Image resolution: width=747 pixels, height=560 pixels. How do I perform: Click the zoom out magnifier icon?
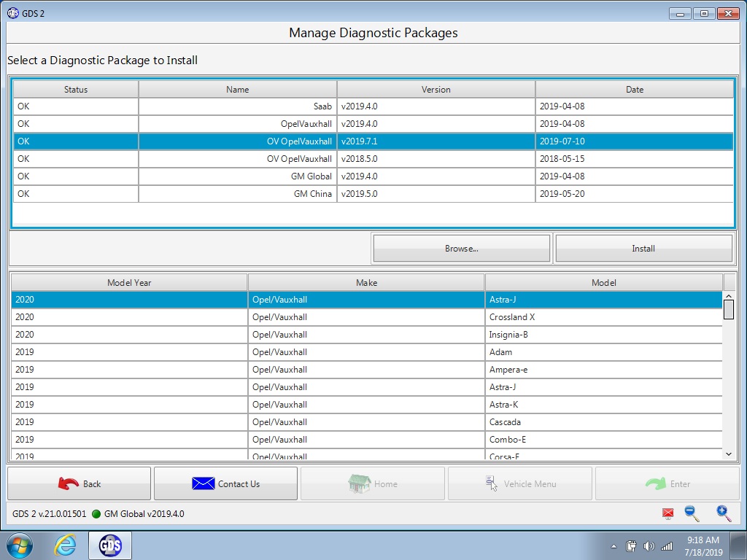coord(692,513)
